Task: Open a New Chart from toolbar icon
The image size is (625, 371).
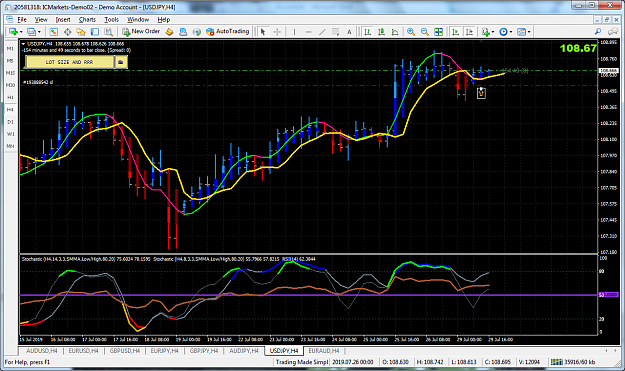Action: tap(13, 31)
